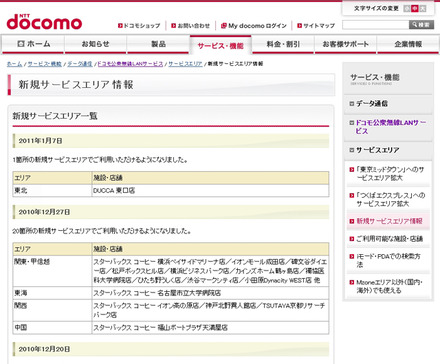Click the 福山ポートプラザ天満屋店 store cell

pos(210,328)
